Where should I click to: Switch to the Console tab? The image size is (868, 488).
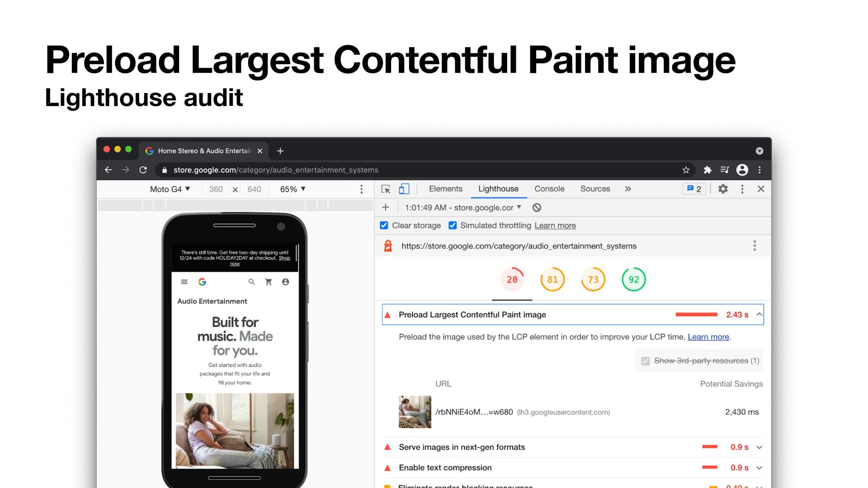coord(549,189)
